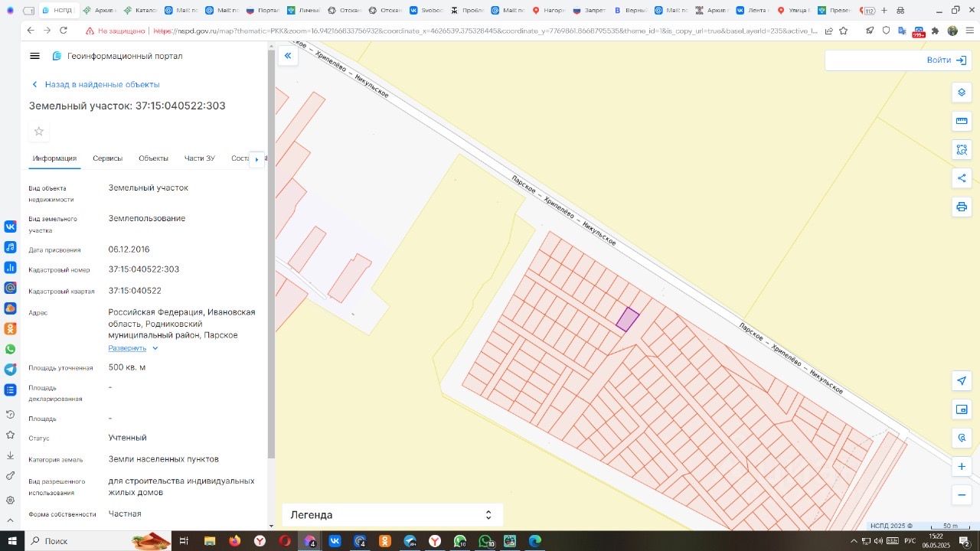Image resolution: width=980 pixels, height=551 pixels.
Task: Open Firefox from the taskbar
Action: (x=234, y=541)
